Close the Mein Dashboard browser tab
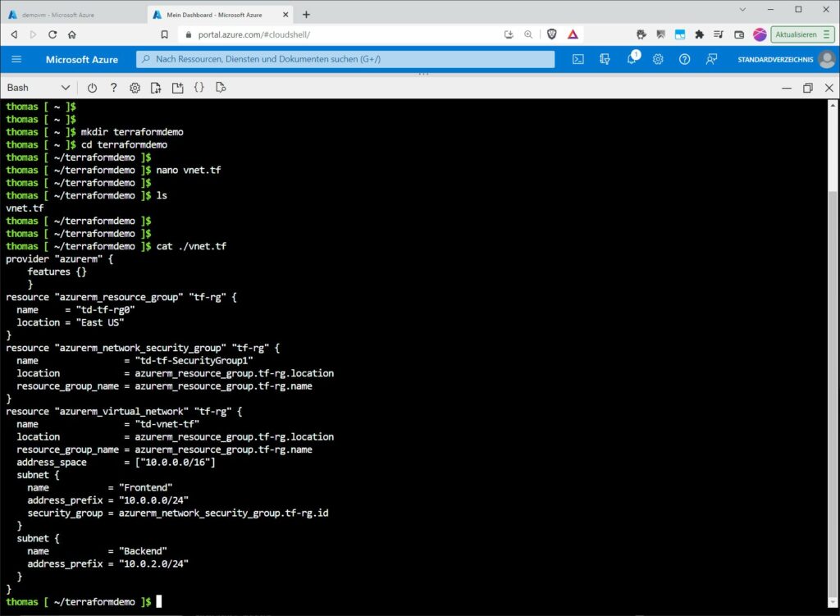 tap(285, 15)
